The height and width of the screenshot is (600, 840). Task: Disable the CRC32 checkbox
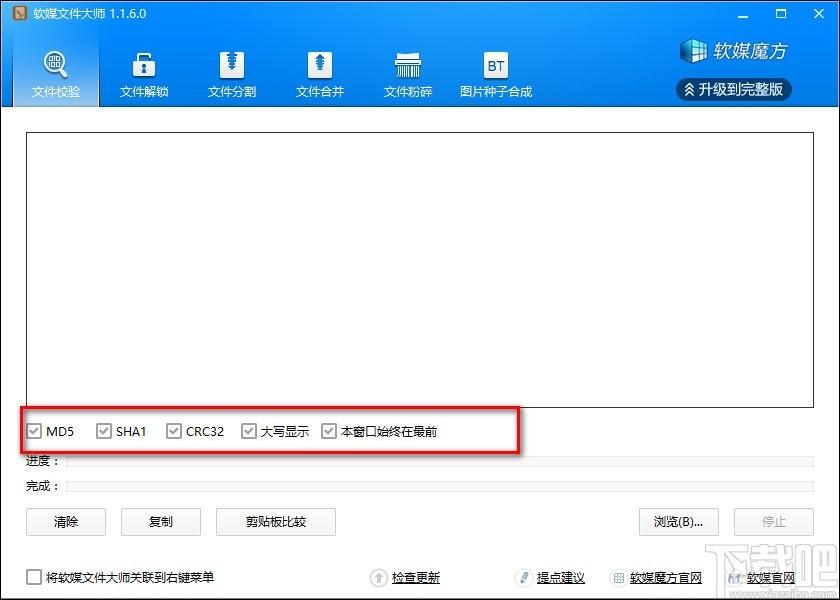point(174,432)
